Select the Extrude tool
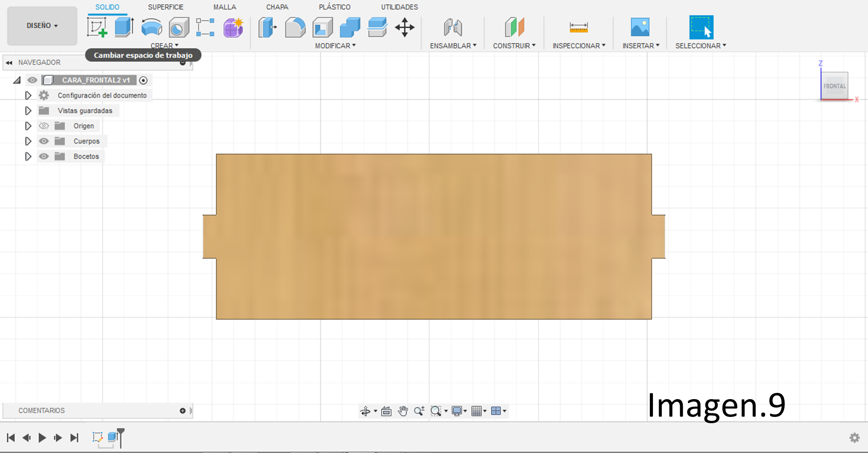Viewport: 868px width, 453px height. coord(124,27)
